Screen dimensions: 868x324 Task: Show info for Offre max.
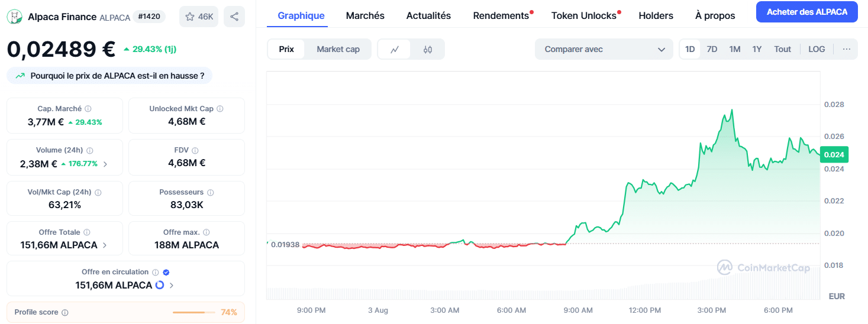[x=206, y=232]
